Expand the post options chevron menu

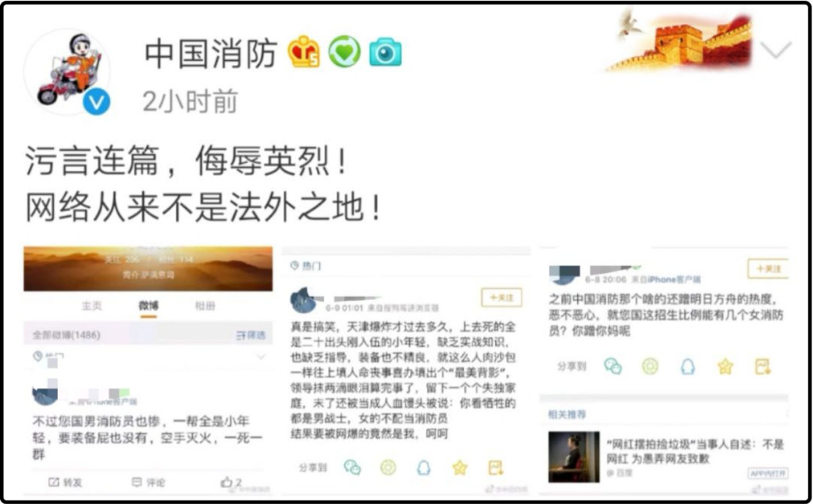[775, 50]
